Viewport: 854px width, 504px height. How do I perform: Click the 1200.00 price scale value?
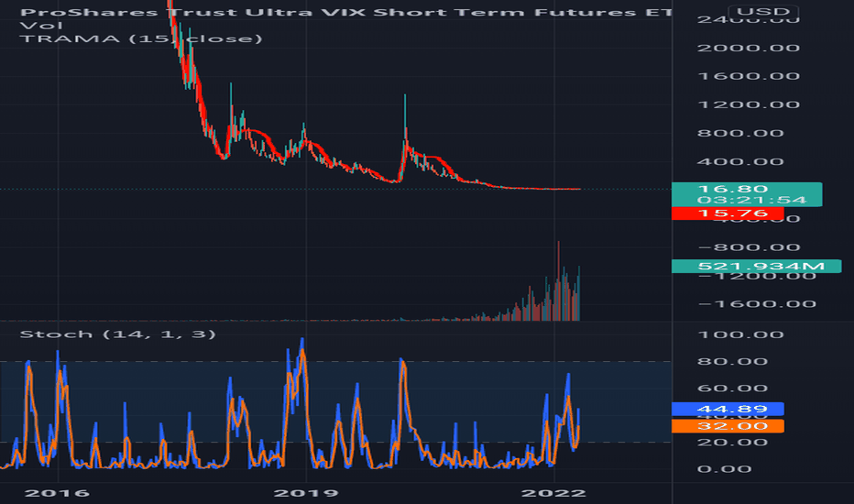click(x=749, y=104)
